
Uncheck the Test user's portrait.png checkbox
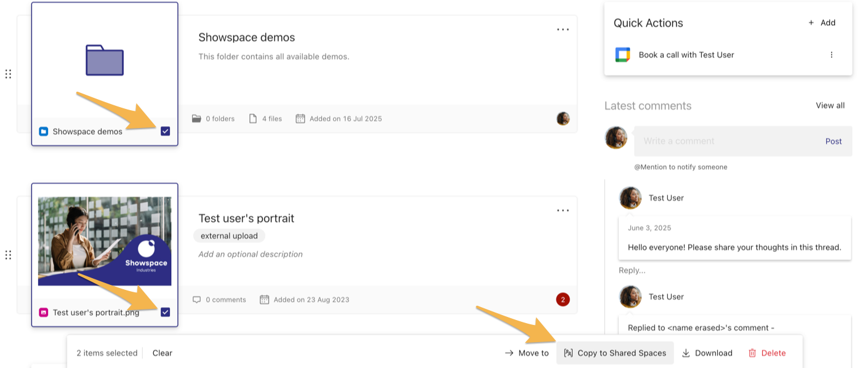click(x=165, y=312)
